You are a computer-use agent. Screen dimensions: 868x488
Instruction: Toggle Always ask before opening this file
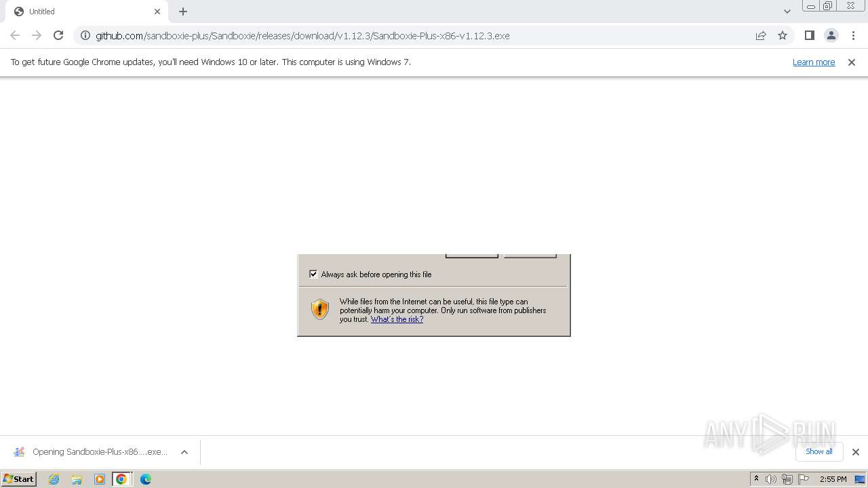click(x=313, y=274)
